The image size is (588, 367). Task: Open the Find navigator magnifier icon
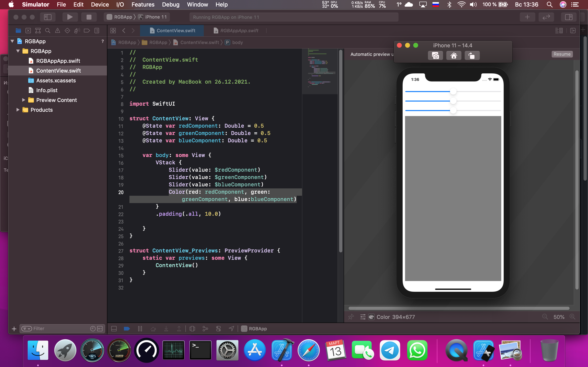point(48,31)
